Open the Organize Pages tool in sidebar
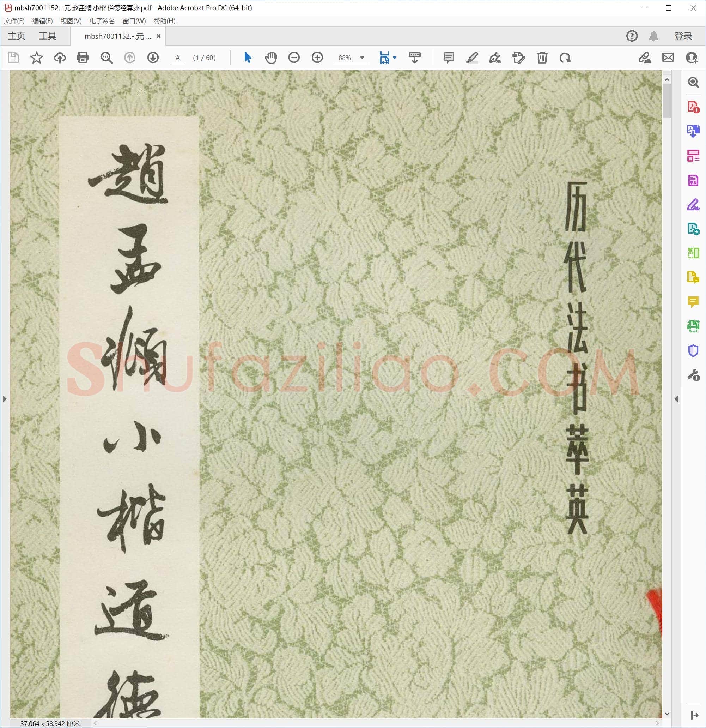The height and width of the screenshot is (728, 706). pos(693,156)
